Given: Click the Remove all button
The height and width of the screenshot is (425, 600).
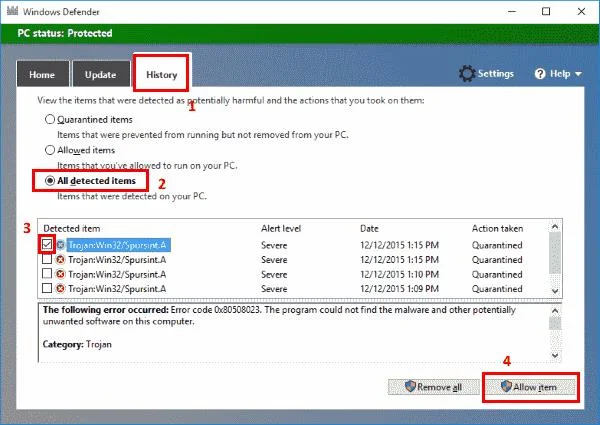Looking at the screenshot, I should pyautogui.click(x=433, y=387).
